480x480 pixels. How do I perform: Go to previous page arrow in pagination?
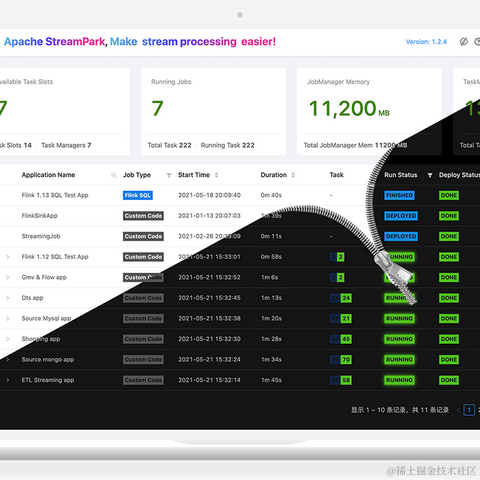[x=458, y=410]
